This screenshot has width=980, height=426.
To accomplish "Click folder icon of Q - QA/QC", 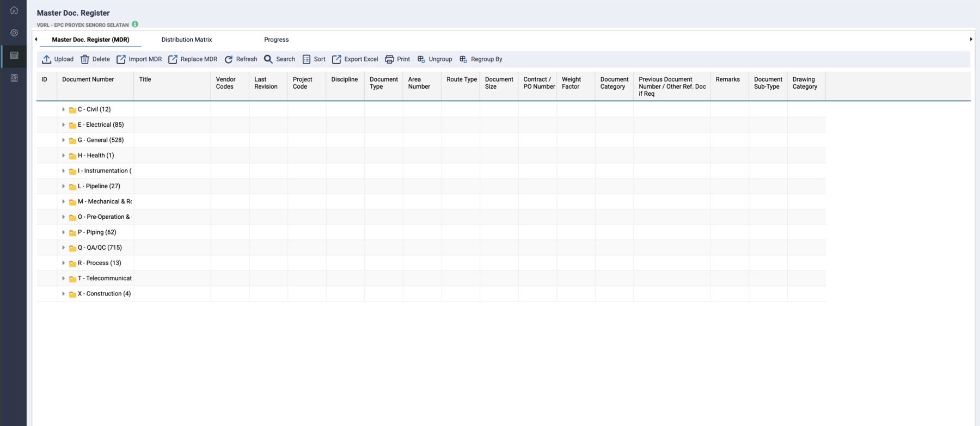I will click(72, 248).
